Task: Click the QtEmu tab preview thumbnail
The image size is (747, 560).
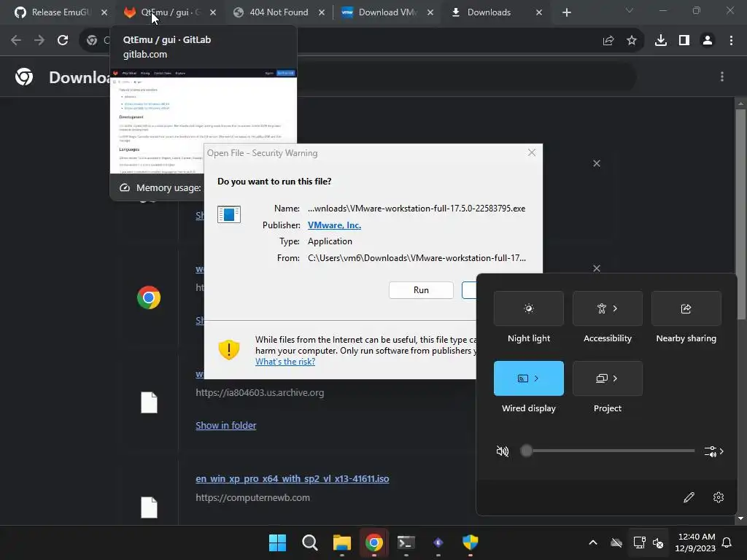Action: pos(204,121)
